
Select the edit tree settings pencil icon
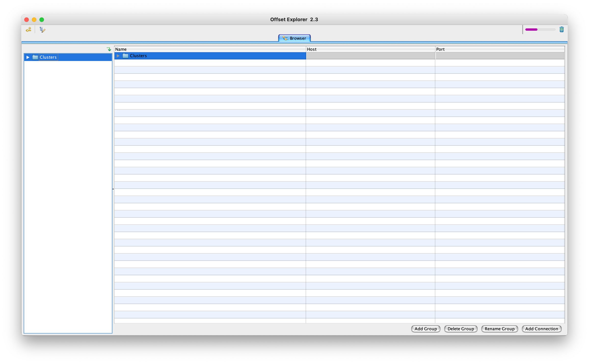(x=42, y=30)
